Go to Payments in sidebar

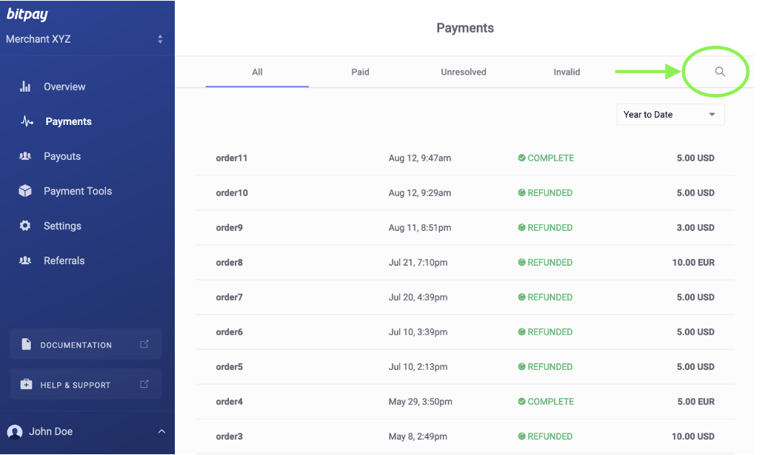click(x=69, y=121)
